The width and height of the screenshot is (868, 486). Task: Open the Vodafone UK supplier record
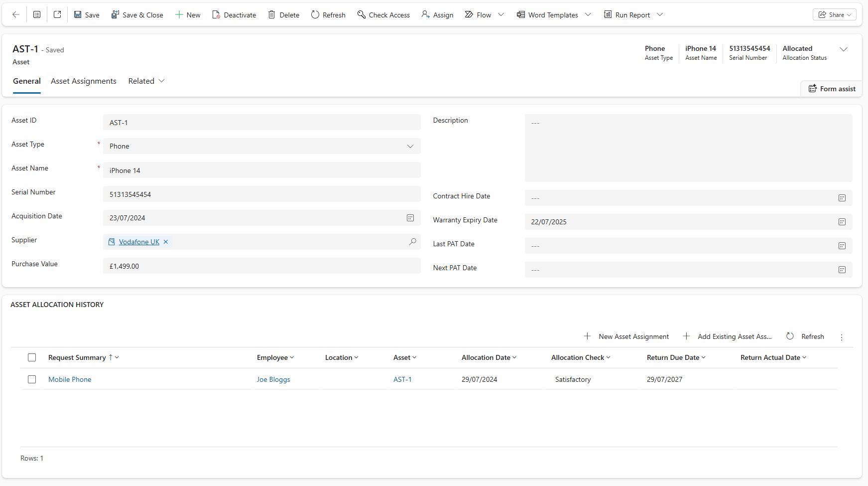pos(138,242)
